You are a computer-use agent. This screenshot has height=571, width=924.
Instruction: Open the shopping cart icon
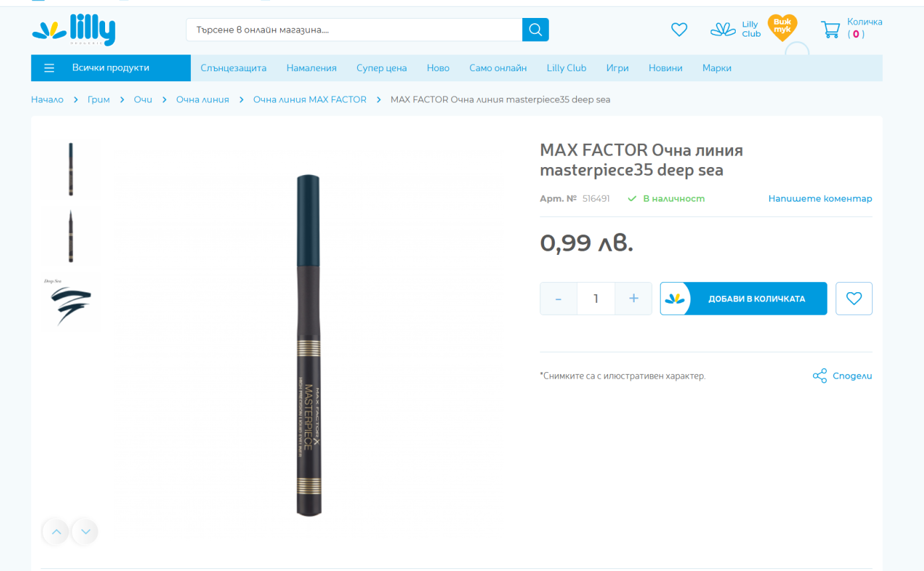click(x=830, y=29)
